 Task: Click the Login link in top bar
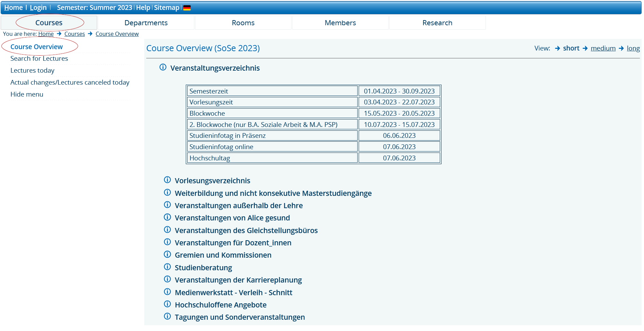click(38, 8)
